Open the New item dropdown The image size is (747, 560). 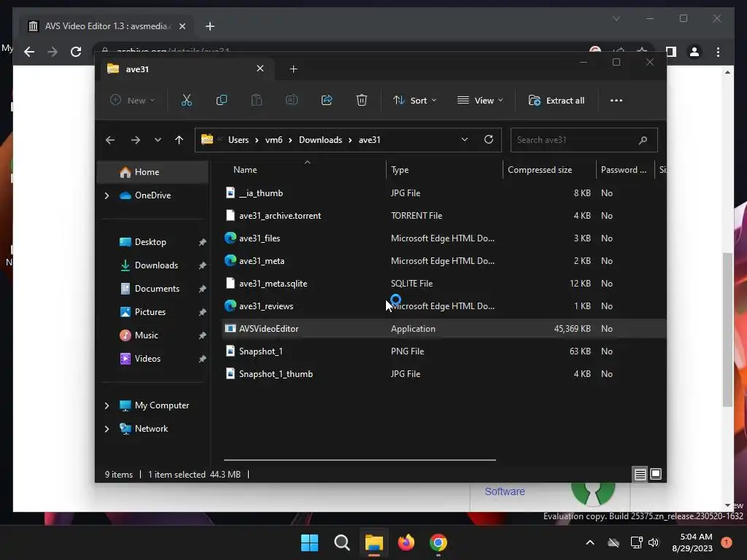point(132,100)
